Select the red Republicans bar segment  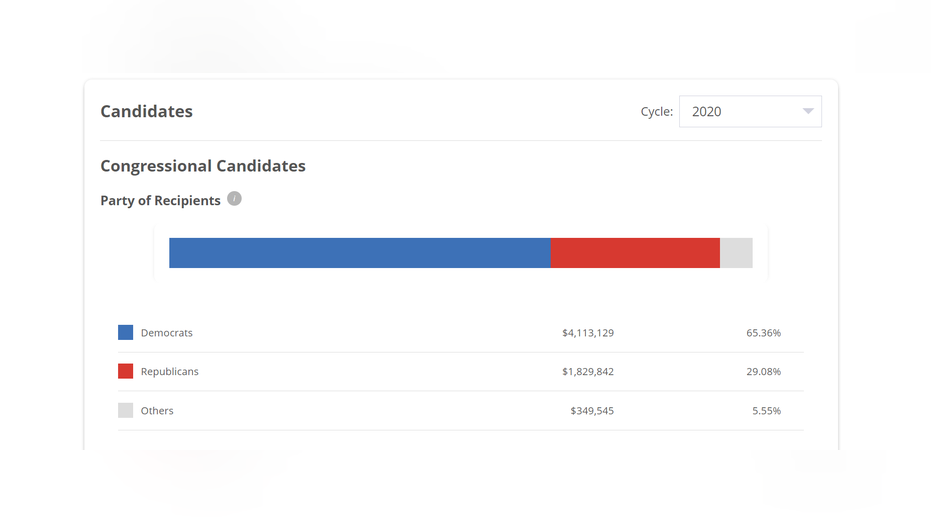click(x=635, y=253)
